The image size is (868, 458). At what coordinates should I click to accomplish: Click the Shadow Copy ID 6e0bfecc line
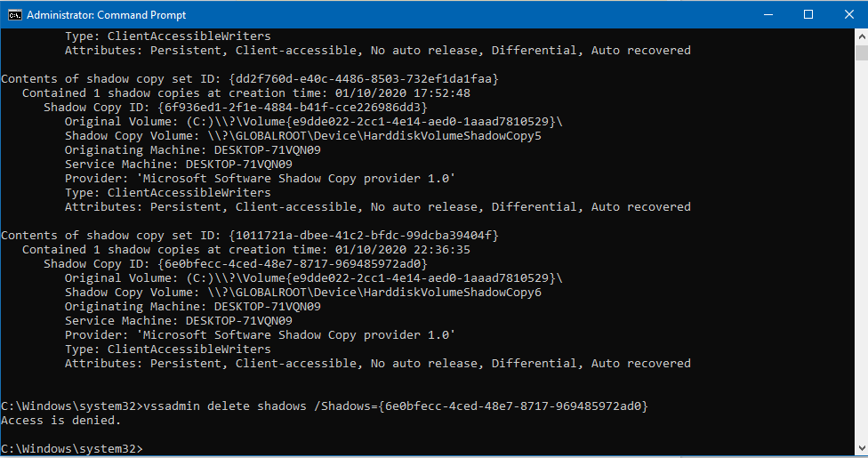tap(236, 263)
